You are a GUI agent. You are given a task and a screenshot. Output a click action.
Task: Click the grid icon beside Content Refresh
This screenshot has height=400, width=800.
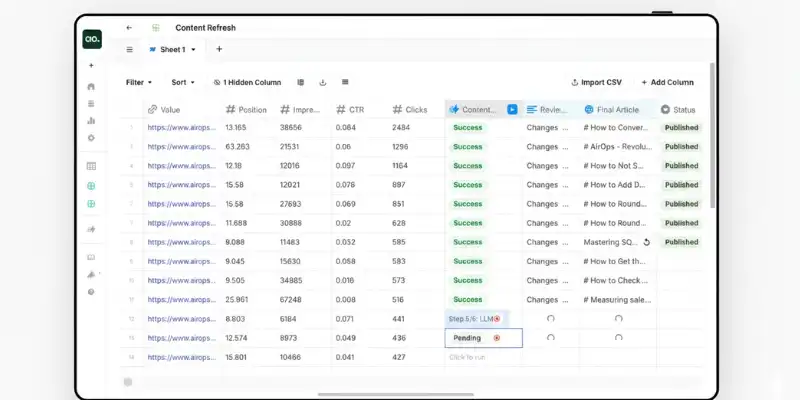(156, 28)
